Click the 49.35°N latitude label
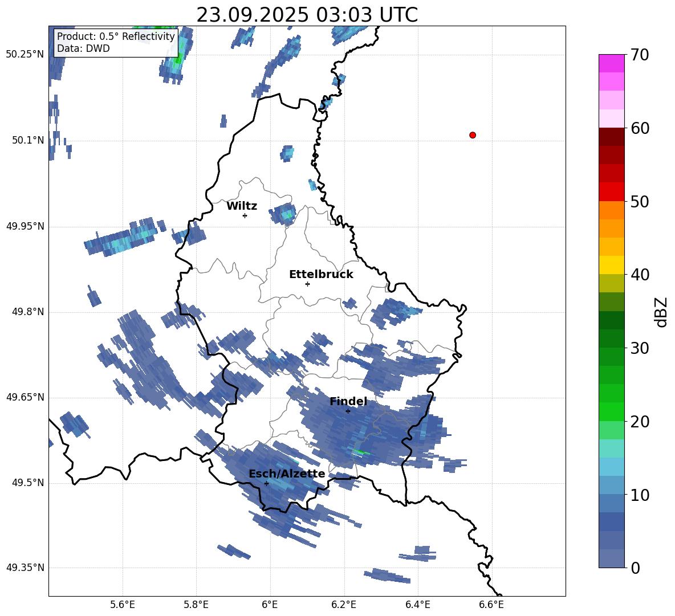 pyautogui.click(x=25, y=568)
